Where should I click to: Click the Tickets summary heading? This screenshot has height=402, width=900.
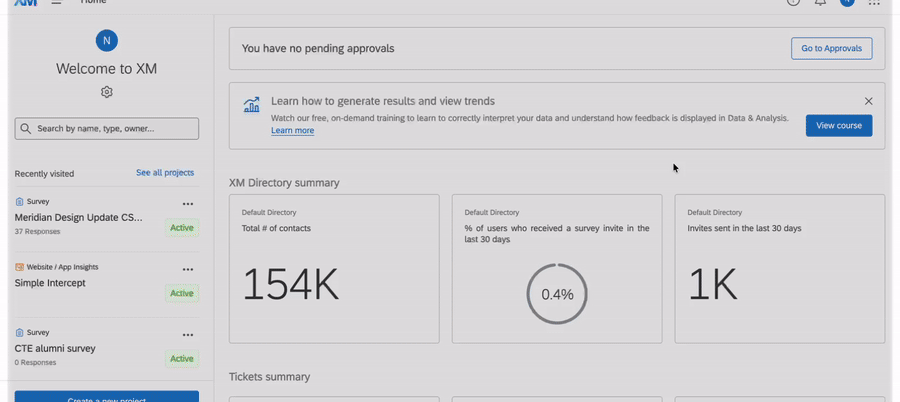click(270, 377)
